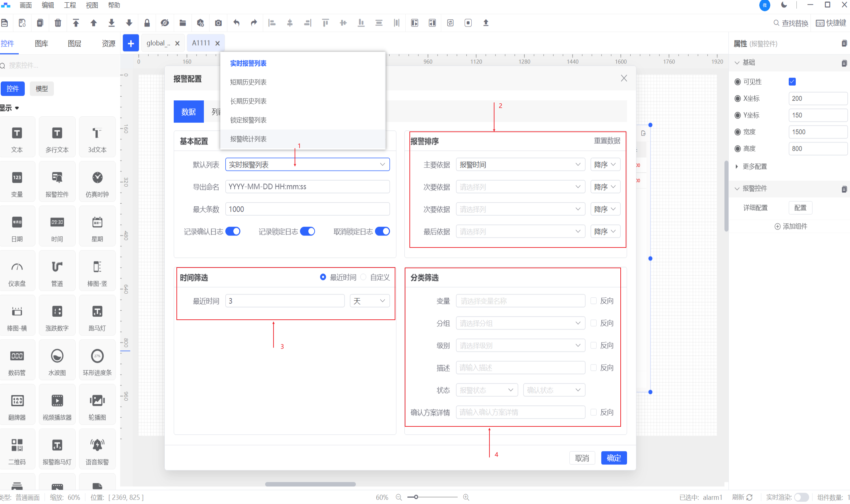Choose 报警统计列表 from the list
The image size is (850, 504).
click(x=248, y=139)
